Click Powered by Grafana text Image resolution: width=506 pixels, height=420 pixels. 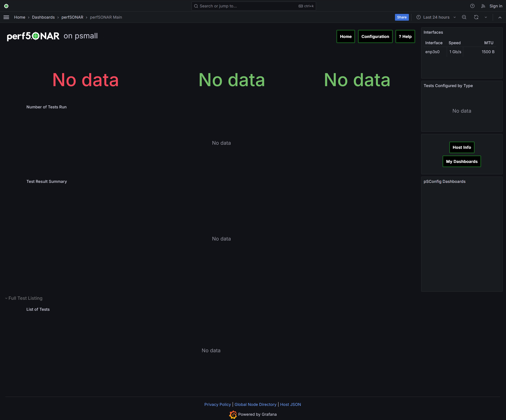tap(257, 414)
